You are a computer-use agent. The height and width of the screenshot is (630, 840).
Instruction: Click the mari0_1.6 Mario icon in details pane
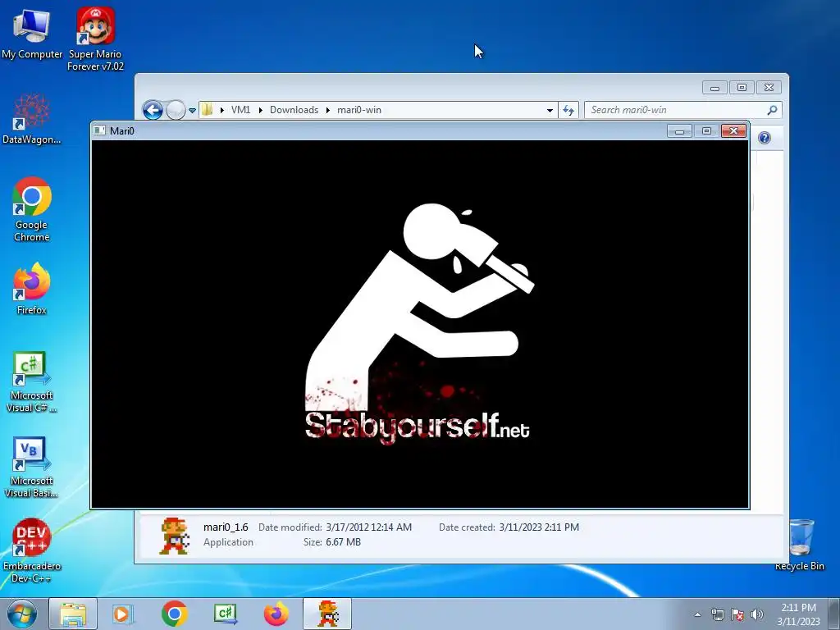[x=174, y=535]
